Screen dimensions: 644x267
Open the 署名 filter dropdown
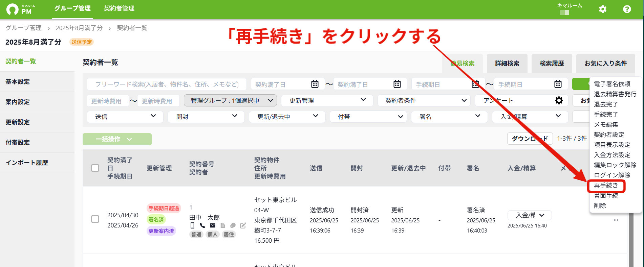(449, 117)
